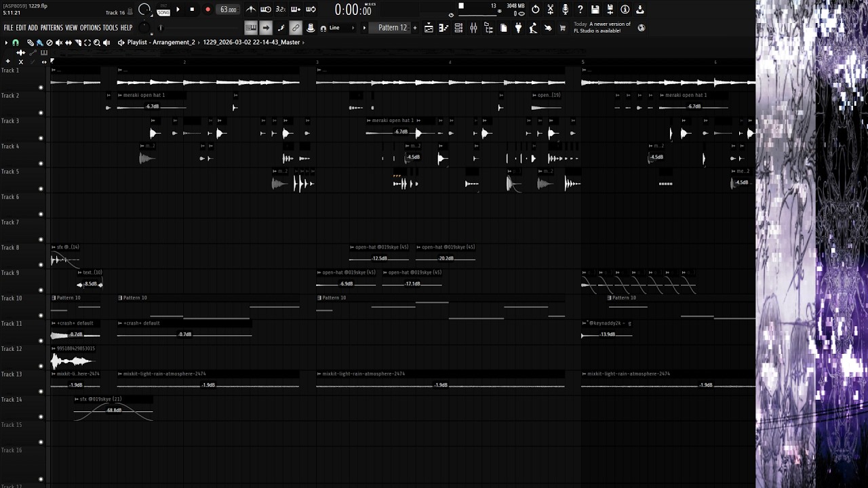Click Playlist - Arrangement_2 breadcrumb
The width and height of the screenshot is (868, 488).
tap(161, 42)
